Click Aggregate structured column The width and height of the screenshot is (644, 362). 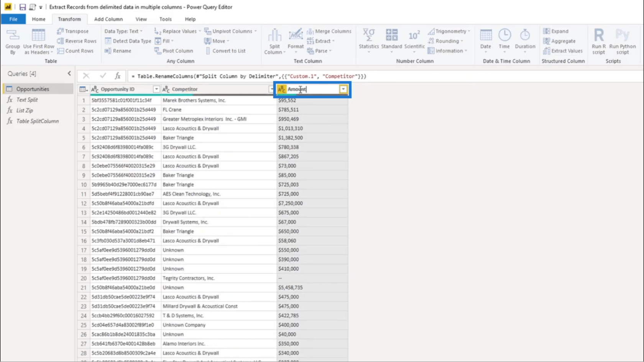click(559, 41)
